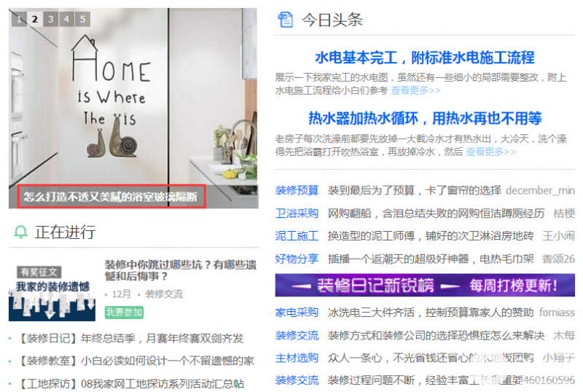Viewport: 583px width, 392px height.
Task: Select the 装修预算 category link
Action: 297,190
